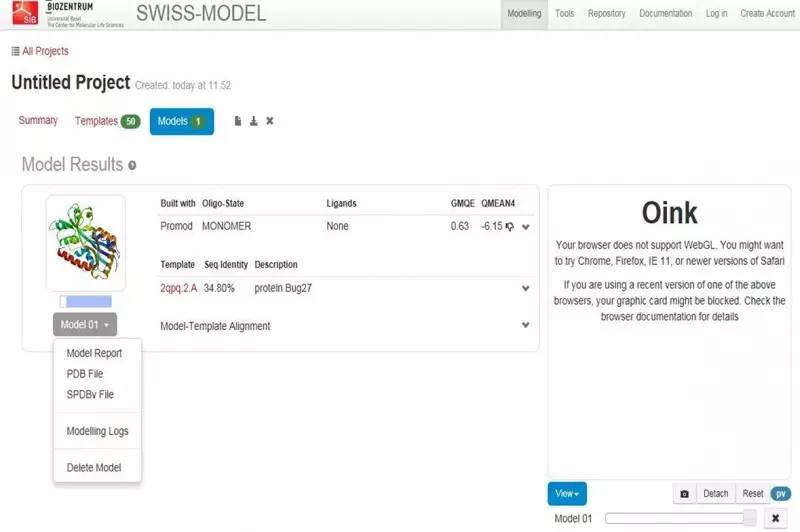This screenshot has height=532, width=800.
Task: Click the Templates count badge 50
Action: click(x=131, y=121)
